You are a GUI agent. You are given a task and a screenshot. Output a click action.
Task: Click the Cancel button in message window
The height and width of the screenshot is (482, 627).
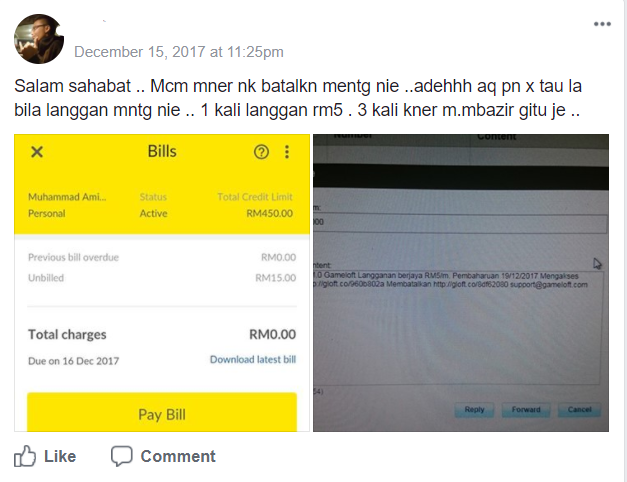(579, 410)
